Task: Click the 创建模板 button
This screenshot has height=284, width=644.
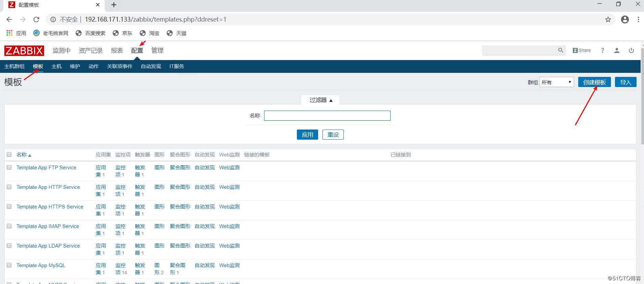Action: point(594,82)
